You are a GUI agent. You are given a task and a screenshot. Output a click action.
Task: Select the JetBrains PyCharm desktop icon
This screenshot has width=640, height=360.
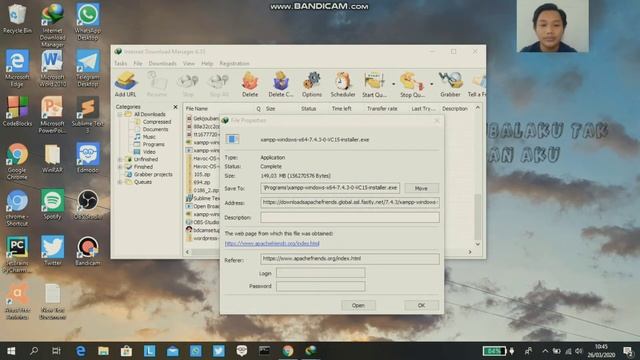17,254
